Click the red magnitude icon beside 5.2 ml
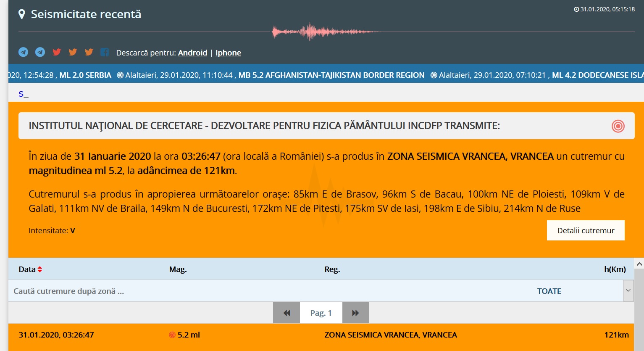644x351 pixels. click(x=172, y=335)
